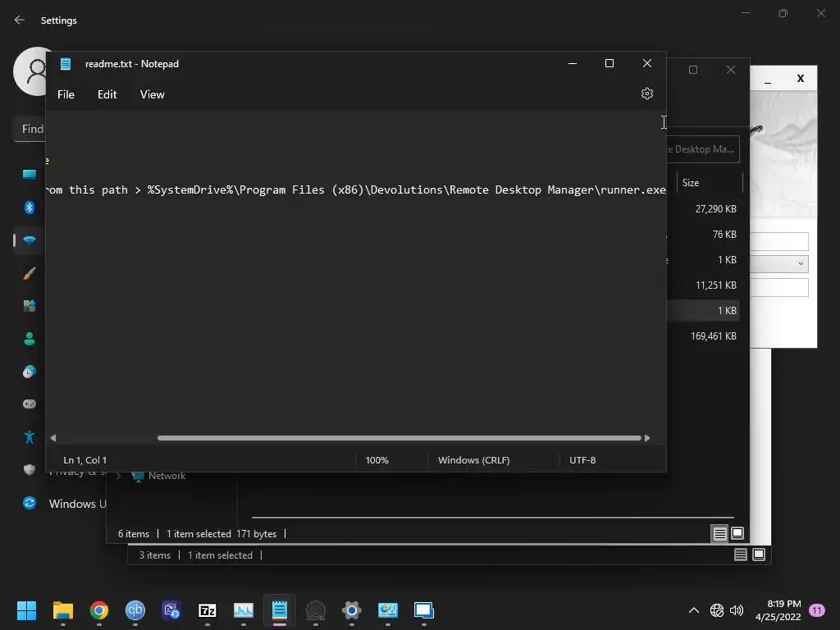Click horizontal scrollbar left arrow in Notepad
Viewport: 840px width, 630px height.
53,438
